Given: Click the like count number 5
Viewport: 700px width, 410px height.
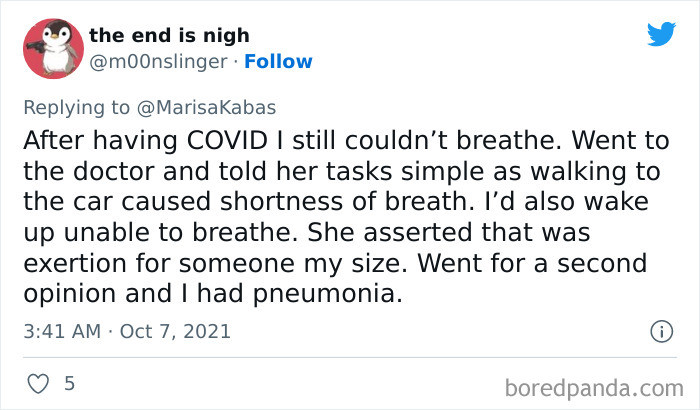Looking at the screenshot, I should 69,383.
